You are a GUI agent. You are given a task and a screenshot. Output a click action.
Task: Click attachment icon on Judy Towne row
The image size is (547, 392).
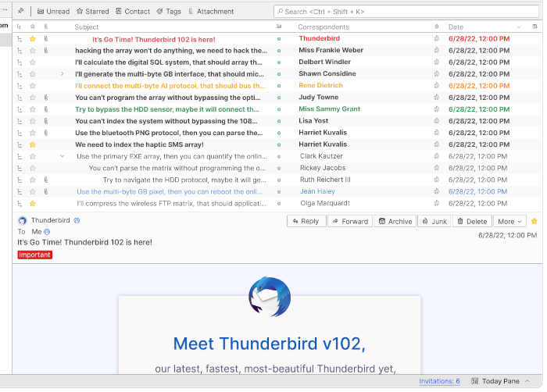pyautogui.click(x=45, y=98)
